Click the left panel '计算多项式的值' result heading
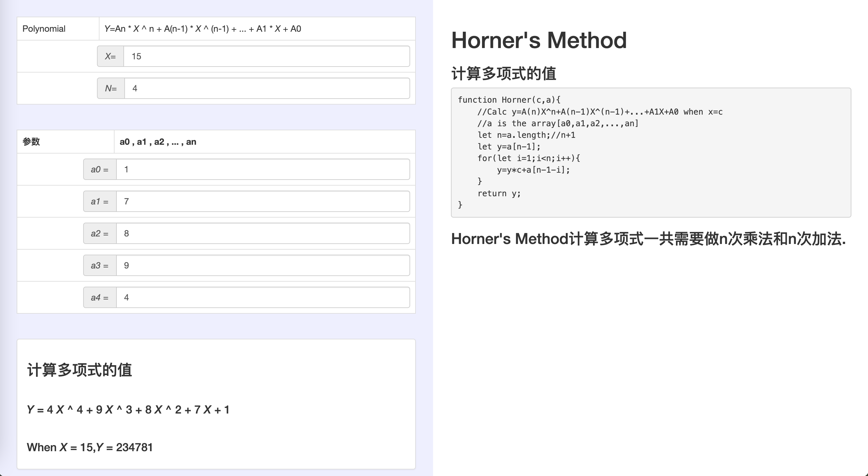Viewport: 868px width, 476px height. [79, 370]
